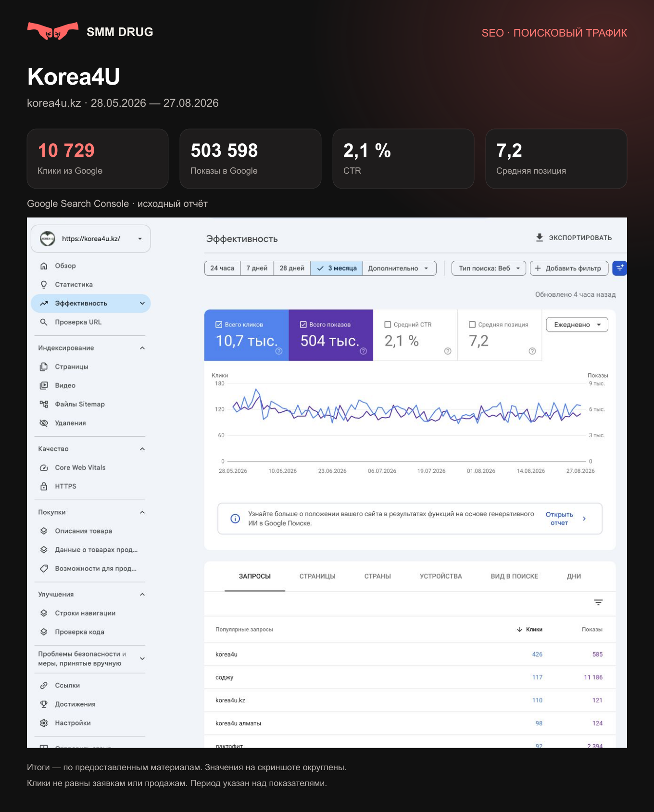Toggle the Всего кликов checkbox
Image resolution: width=654 pixels, height=812 pixels.
[x=219, y=325]
